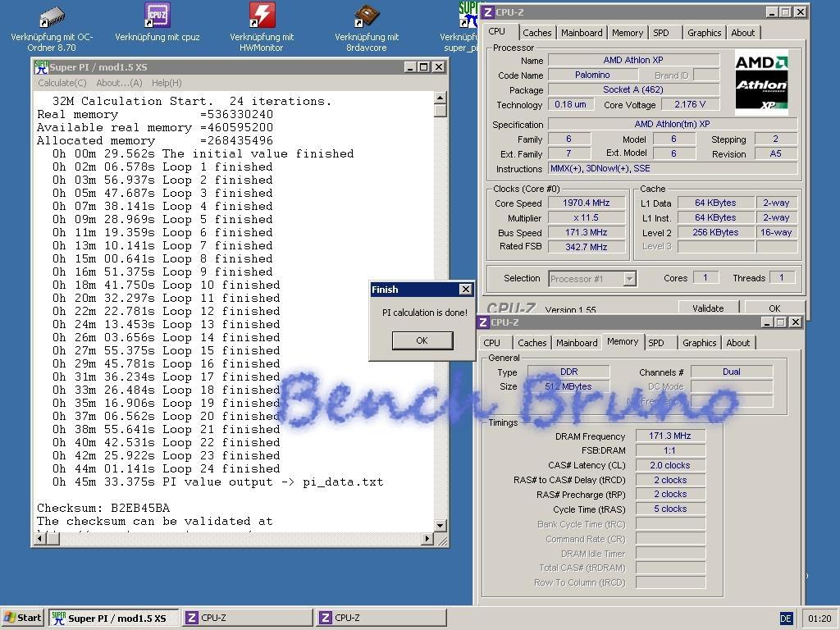The height and width of the screenshot is (630, 840).
Task: Click the FSB:DRAM value 1:1
Action: click(x=669, y=450)
